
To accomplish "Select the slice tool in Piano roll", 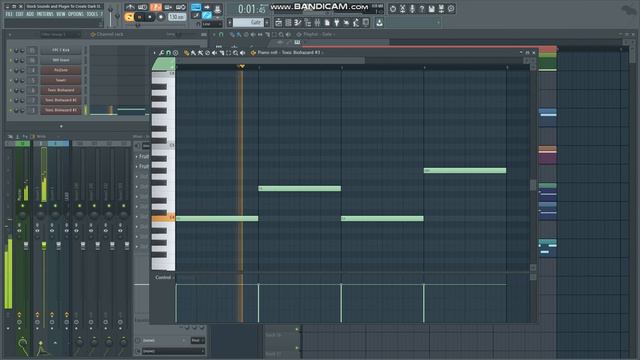I will click(222, 53).
